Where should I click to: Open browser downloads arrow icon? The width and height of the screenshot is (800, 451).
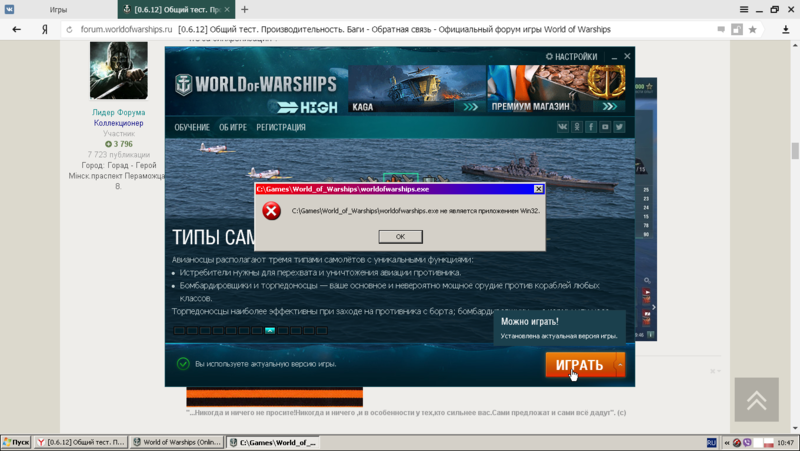coord(786,30)
